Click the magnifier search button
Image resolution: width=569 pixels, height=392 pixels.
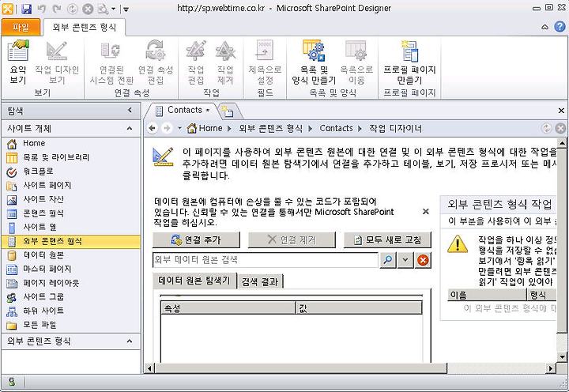388,260
